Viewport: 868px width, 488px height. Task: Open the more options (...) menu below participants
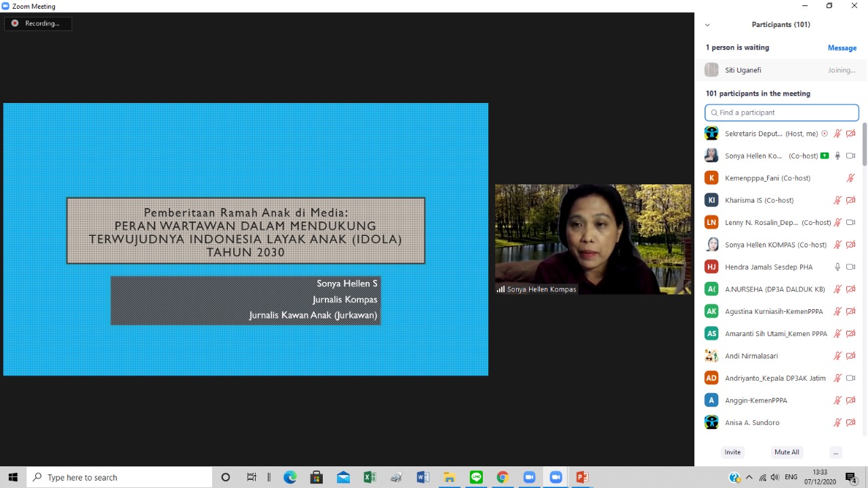pos(835,452)
